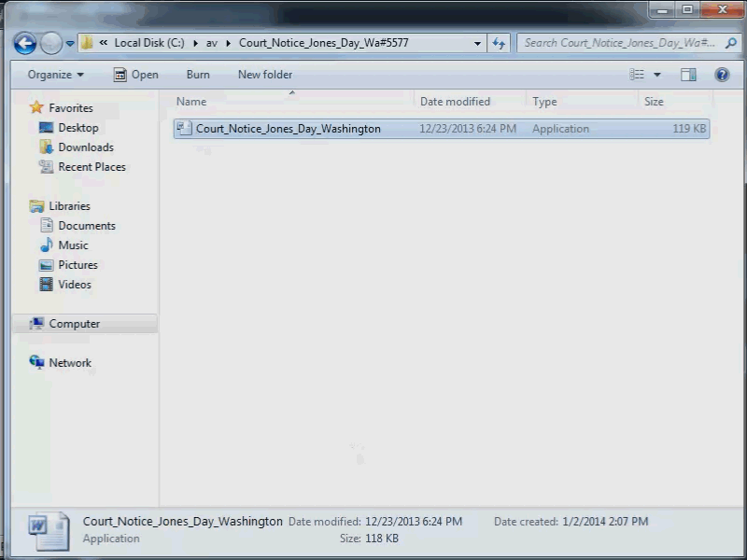Select Libraries in navigation pane
747x560 pixels.
(x=69, y=206)
